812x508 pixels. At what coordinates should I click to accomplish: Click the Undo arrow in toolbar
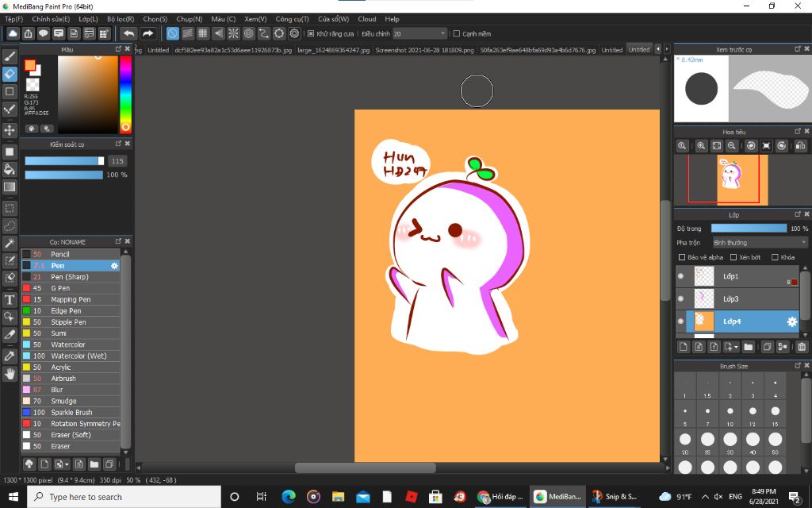128,33
